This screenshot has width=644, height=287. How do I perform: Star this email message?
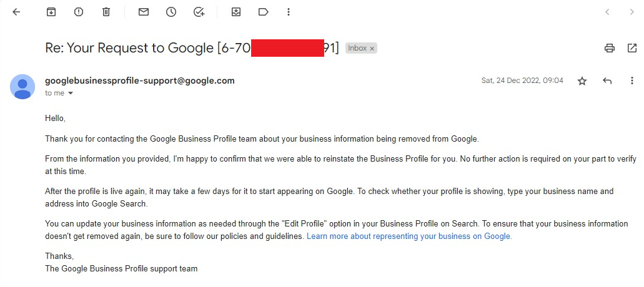[x=582, y=81]
